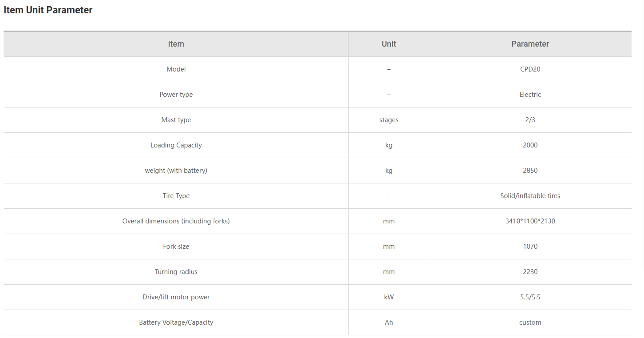Click the 2000 loading capacity value
Screen dimensions: 644x338
tap(530, 145)
